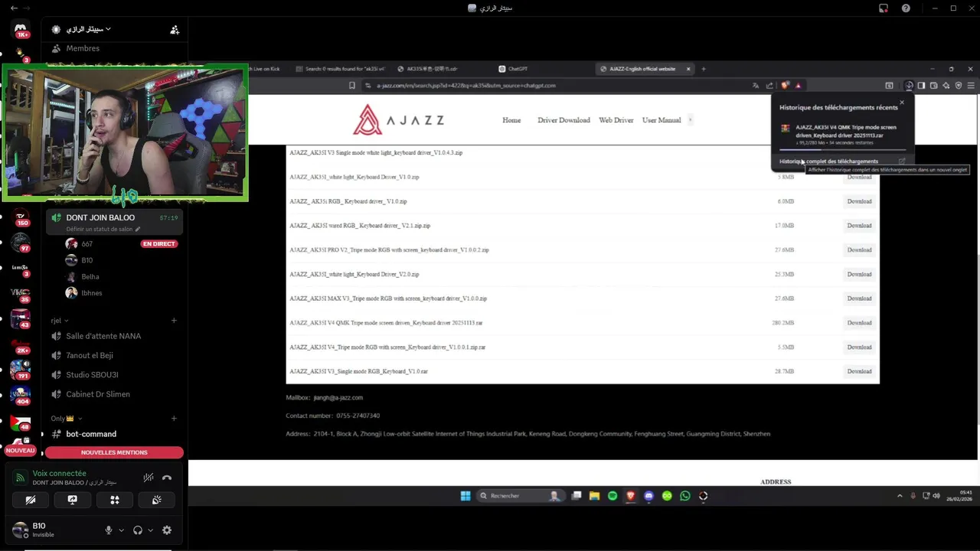The width and height of the screenshot is (980, 551).
Task: Open the downloads icon in the browser toolbar
Action: pos(909,86)
